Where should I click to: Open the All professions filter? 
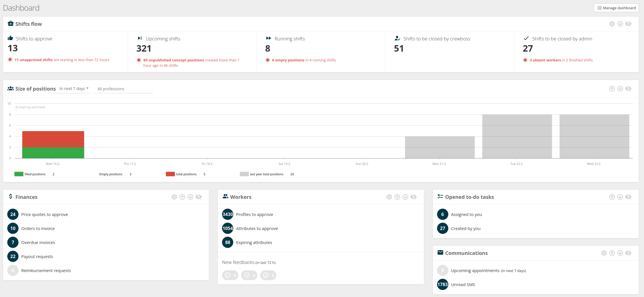pyautogui.click(x=123, y=89)
